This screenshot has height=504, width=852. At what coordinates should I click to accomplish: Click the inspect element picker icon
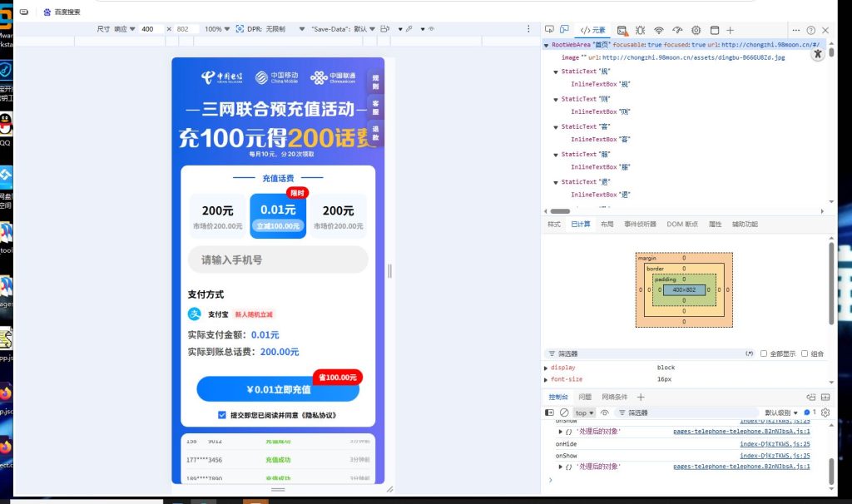pyautogui.click(x=549, y=30)
